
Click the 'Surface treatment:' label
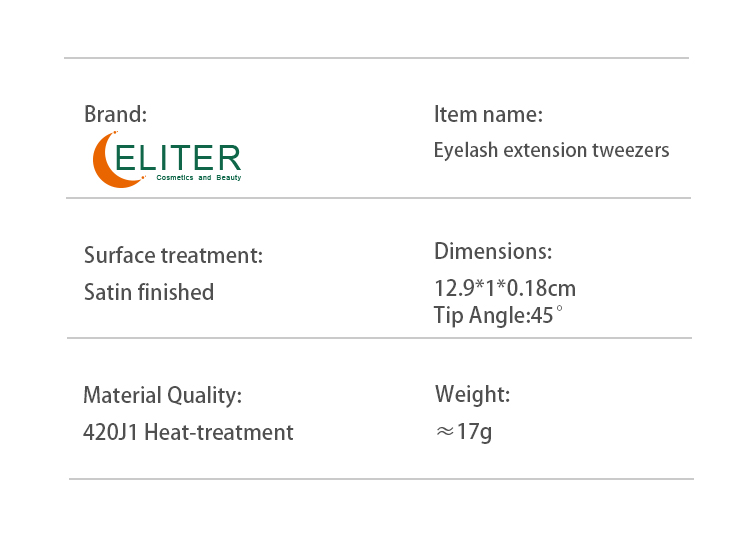point(173,255)
